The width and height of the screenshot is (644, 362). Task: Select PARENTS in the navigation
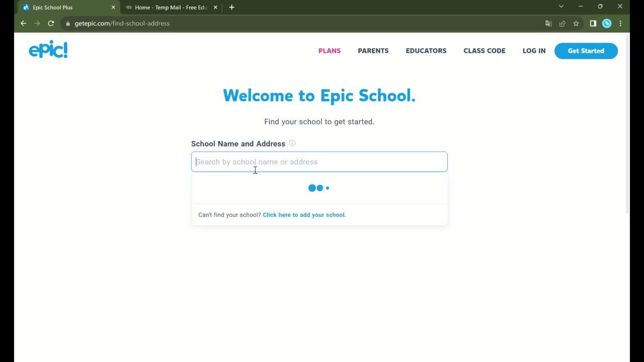pyautogui.click(x=373, y=50)
